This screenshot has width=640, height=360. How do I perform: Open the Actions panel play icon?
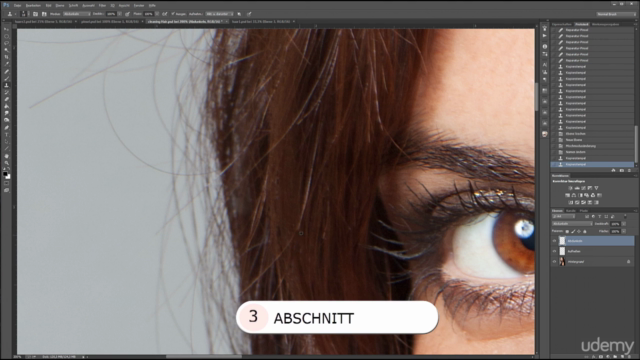pyautogui.click(x=544, y=36)
